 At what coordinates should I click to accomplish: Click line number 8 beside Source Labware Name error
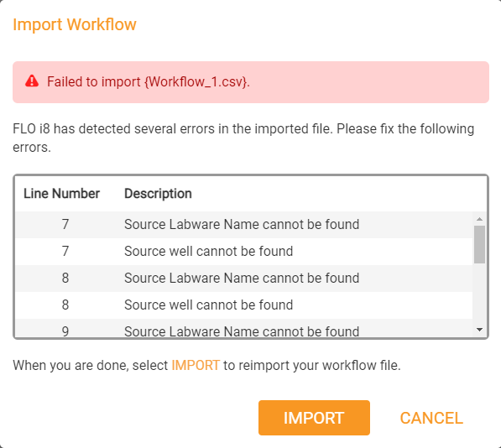click(x=65, y=279)
